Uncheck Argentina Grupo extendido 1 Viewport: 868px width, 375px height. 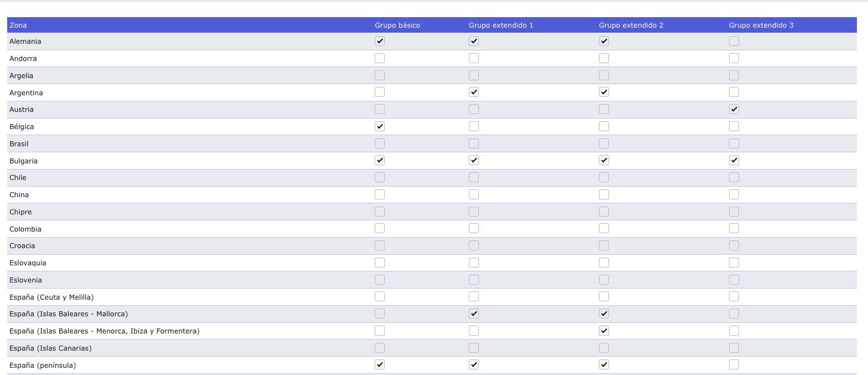click(474, 92)
